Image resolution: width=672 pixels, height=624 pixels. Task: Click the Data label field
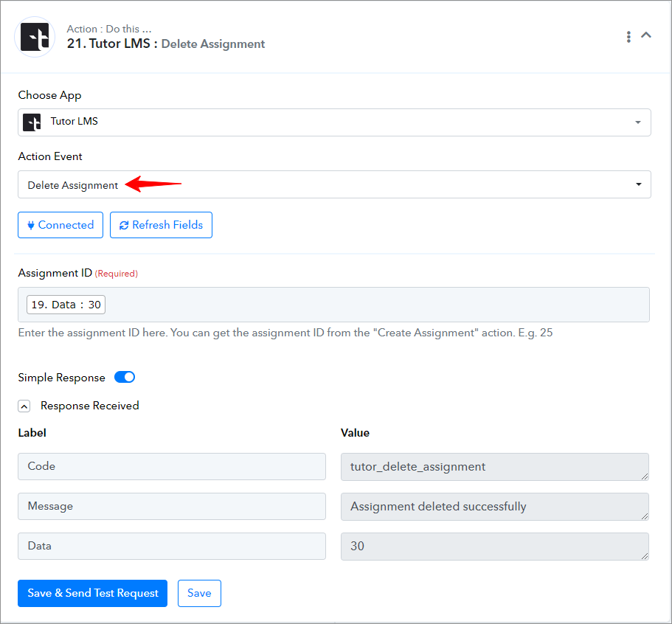[172, 546]
